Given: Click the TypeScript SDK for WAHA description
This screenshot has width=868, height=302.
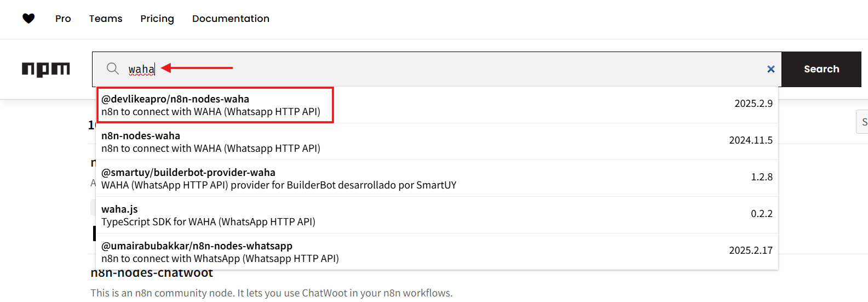Looking at the screenshot, I should 208,222.
